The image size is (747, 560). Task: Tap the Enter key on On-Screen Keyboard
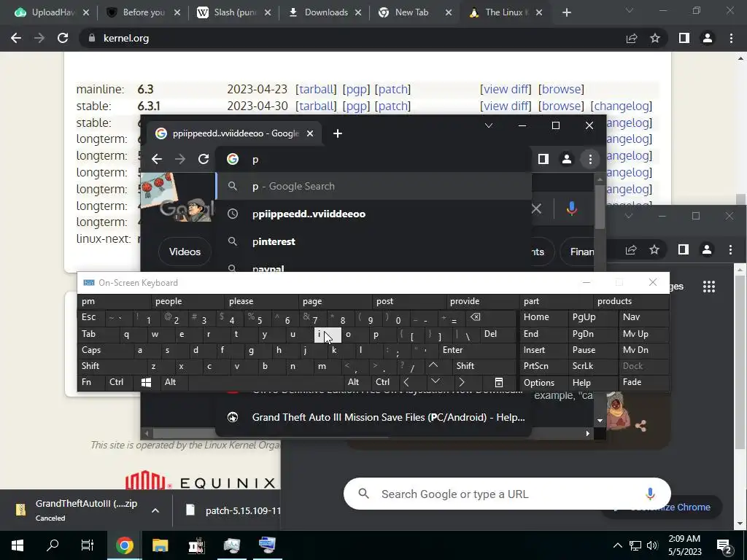(x=477, y=350)
